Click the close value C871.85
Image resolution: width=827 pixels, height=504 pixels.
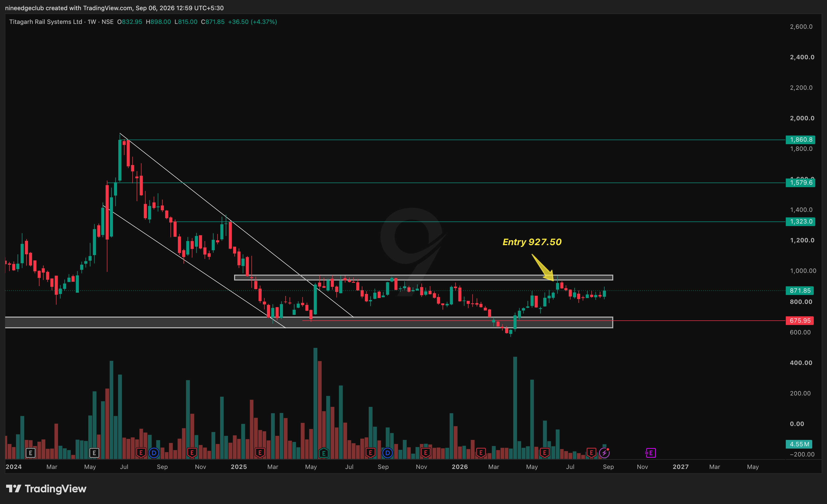213,22
